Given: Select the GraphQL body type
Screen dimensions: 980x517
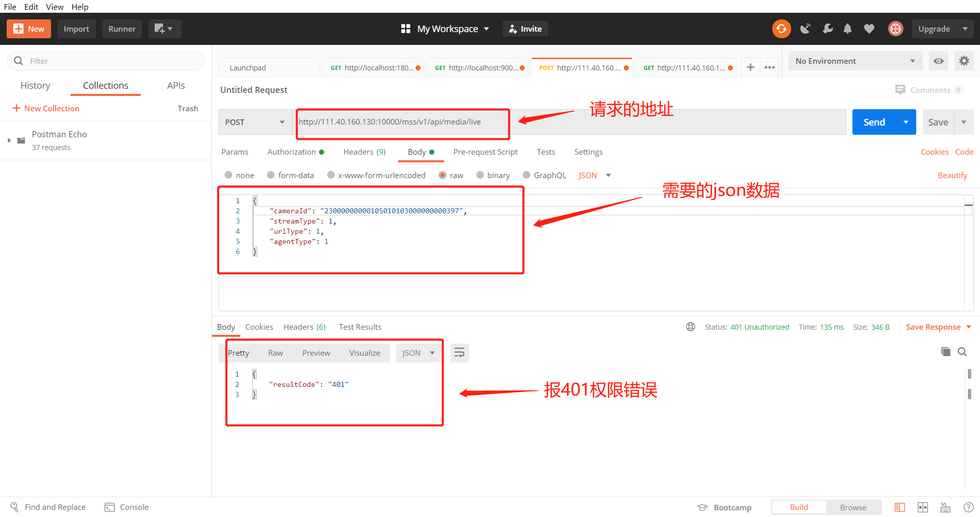Looking at the screenshot, I should (x=527, y=175).
